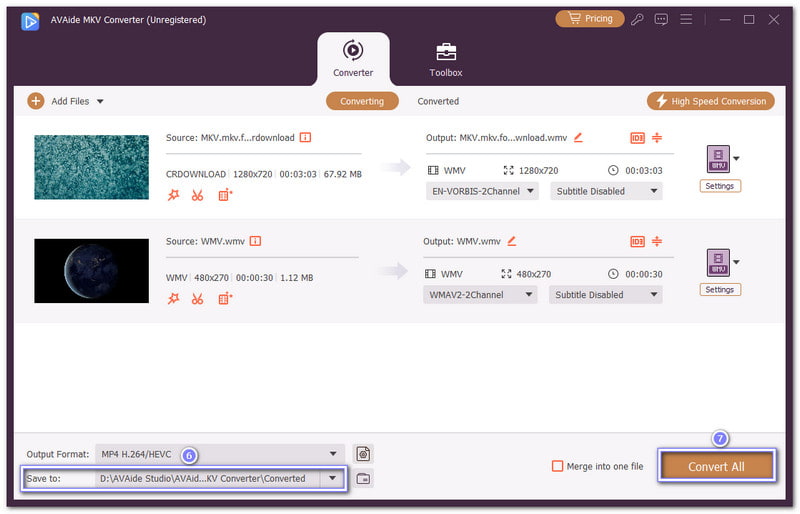Screen dimensions: 800x514
Task: Click the snapshot settings icon beside Output Format
Action: coord(363,454)
